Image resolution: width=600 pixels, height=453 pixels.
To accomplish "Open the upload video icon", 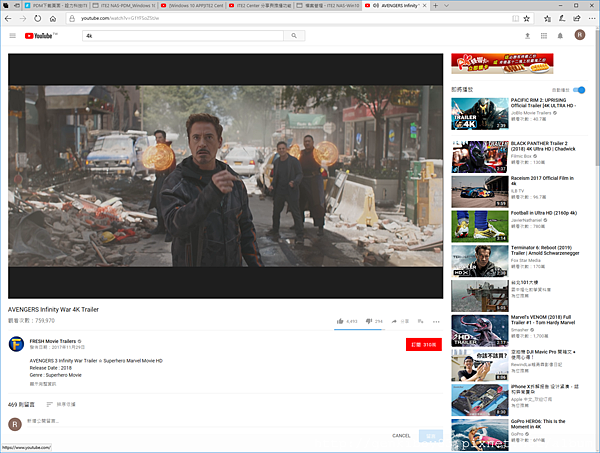I will pyautogui.click(x=527, y=36).
